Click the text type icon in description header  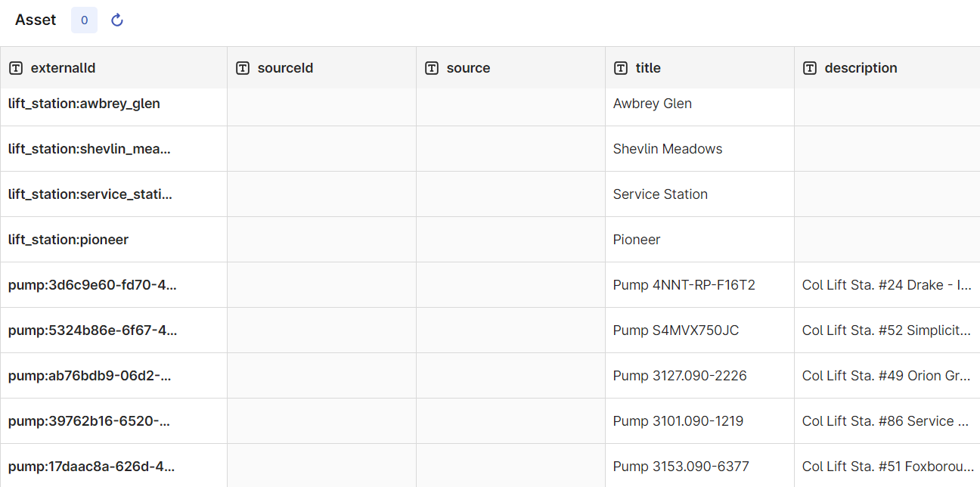[x=810, y=68]
